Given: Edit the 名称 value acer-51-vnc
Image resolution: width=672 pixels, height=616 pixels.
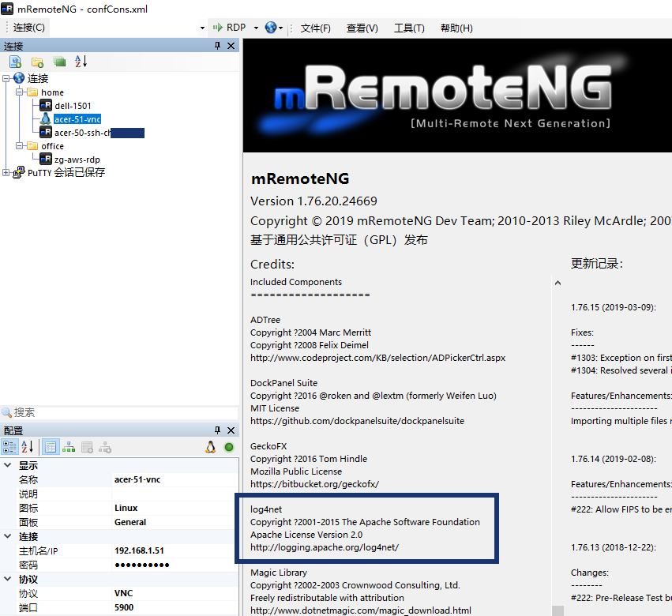Looking at the screenshot, I should coord(175,479).
